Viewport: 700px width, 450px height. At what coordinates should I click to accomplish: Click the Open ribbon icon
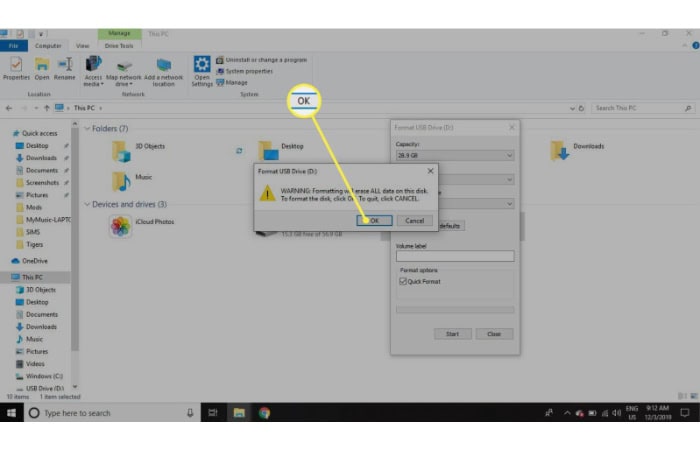coord(42,68)
